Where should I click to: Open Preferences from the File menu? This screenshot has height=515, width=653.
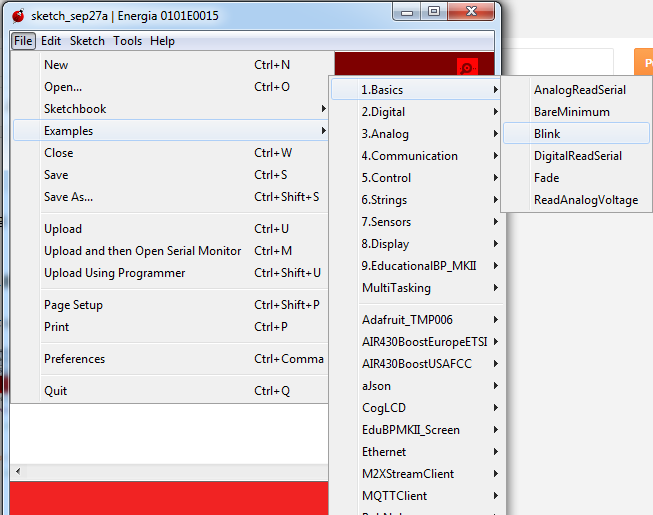point(171,359)
